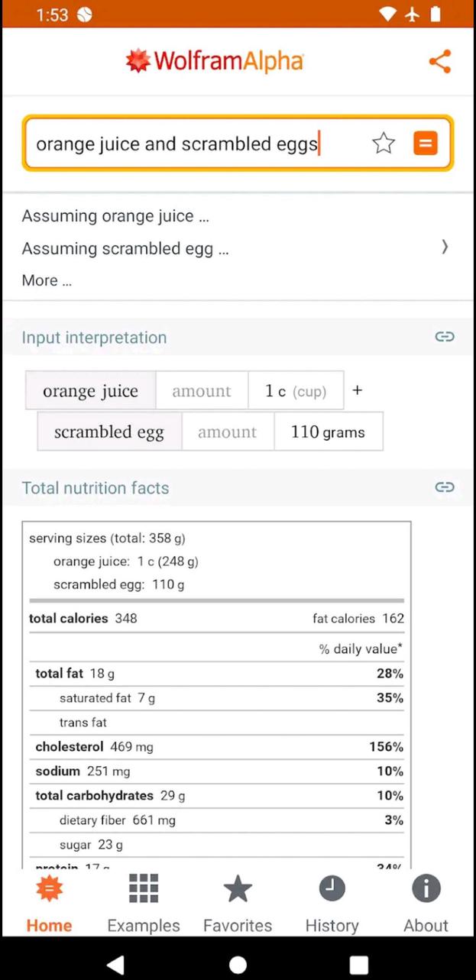Switch to the Favorites tab
The width and height of the screenshot is (476, 980).
point(238,901)
